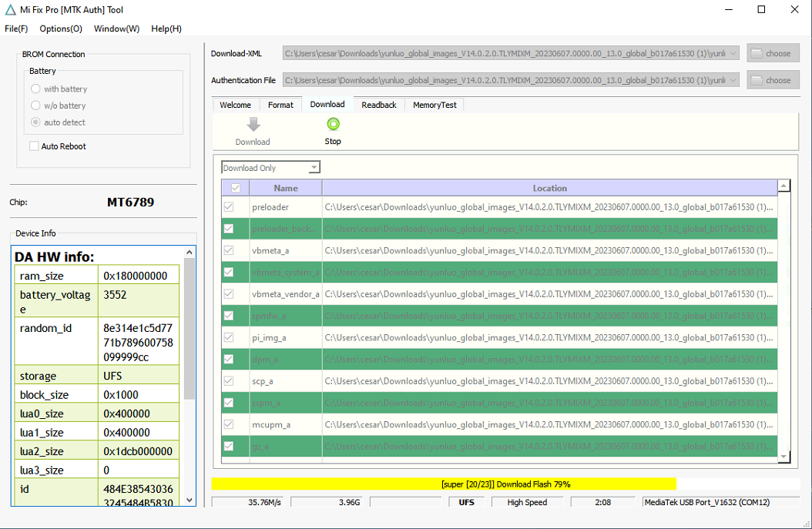Viewport: 812px width, 529px height.
Task: Click the MediaTek USB Port status field
Action: tap(721, 502)
